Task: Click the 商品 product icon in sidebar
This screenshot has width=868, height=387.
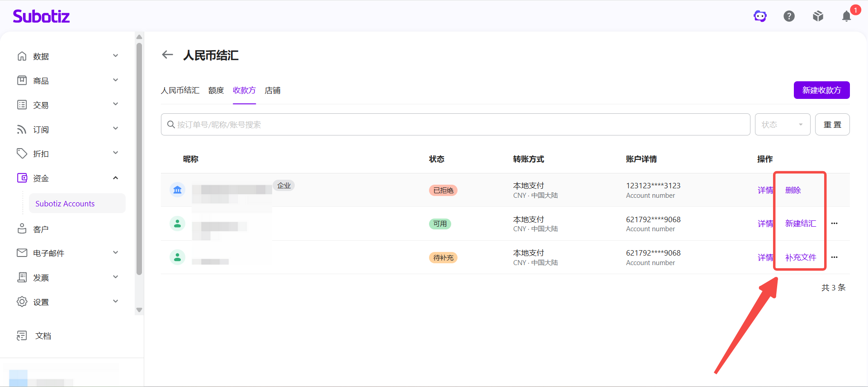Action: pos(22,80)
